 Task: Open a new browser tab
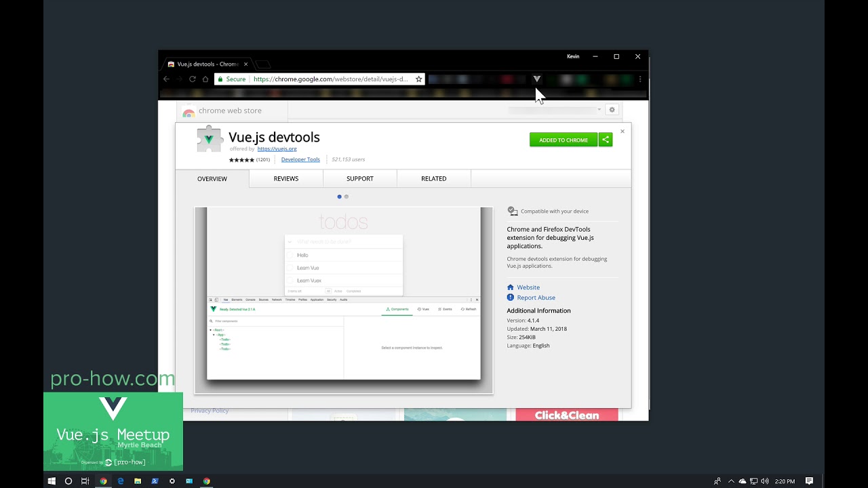pyautogui.click(x=263, y=64)
